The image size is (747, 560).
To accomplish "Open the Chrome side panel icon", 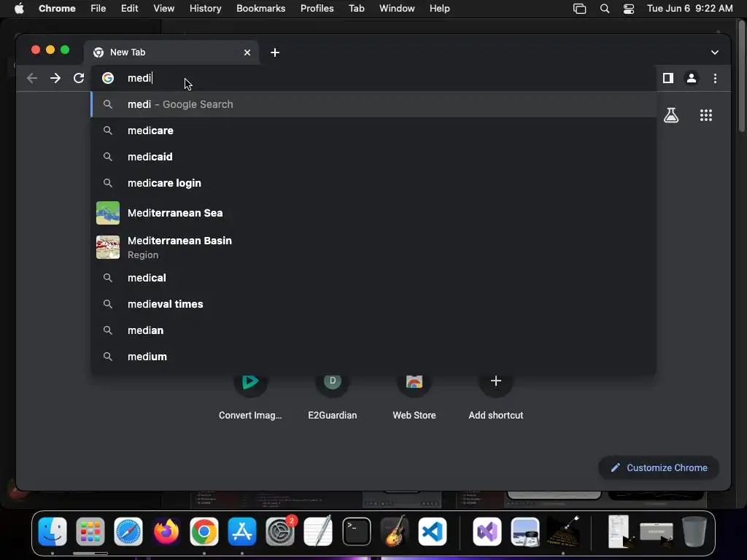I will click(668, 78).
